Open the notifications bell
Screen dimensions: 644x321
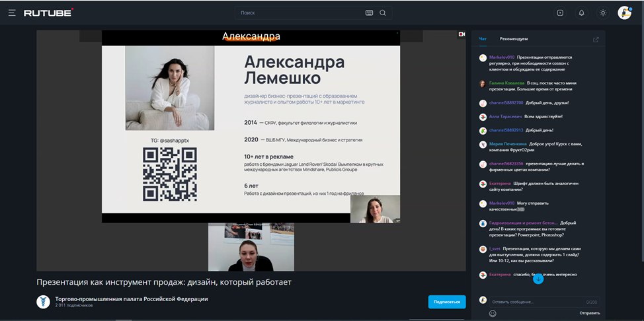click(582, 13)
